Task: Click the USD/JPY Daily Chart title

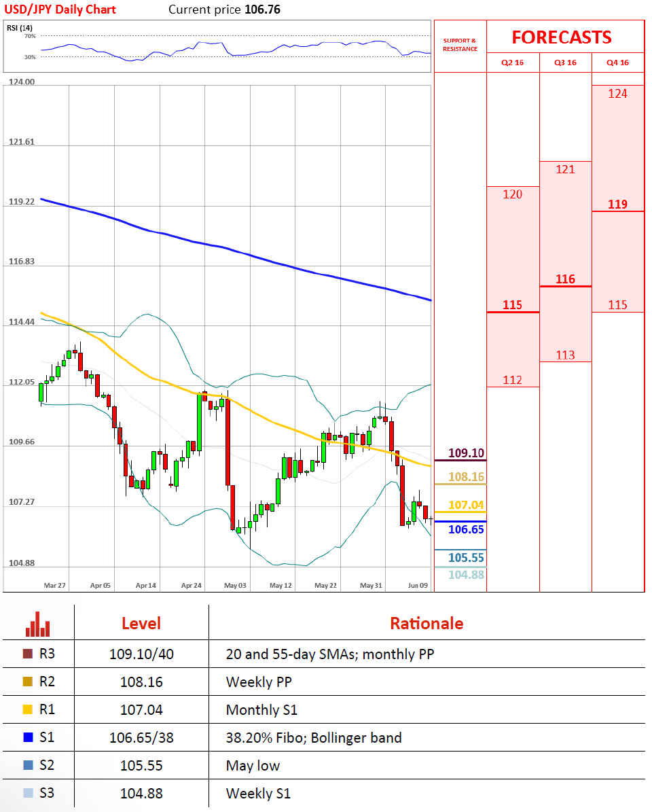Action: (60, 10)
